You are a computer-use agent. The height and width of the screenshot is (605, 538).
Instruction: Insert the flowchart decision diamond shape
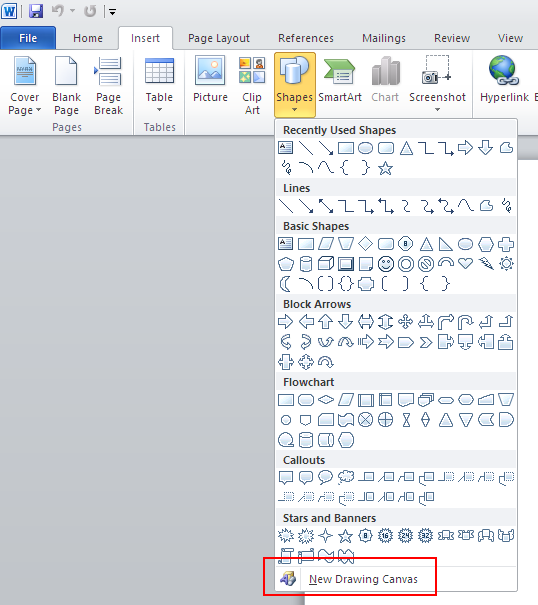tap(326, 399)
